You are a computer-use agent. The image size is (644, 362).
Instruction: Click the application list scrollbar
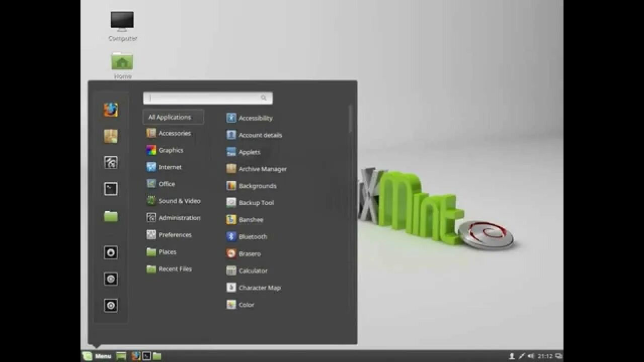click(x=350, y=119)
